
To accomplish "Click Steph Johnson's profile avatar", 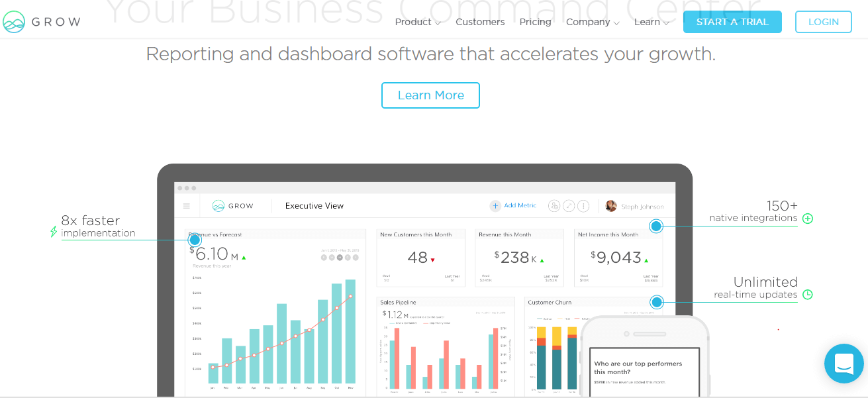I will (x=611, y=206).
